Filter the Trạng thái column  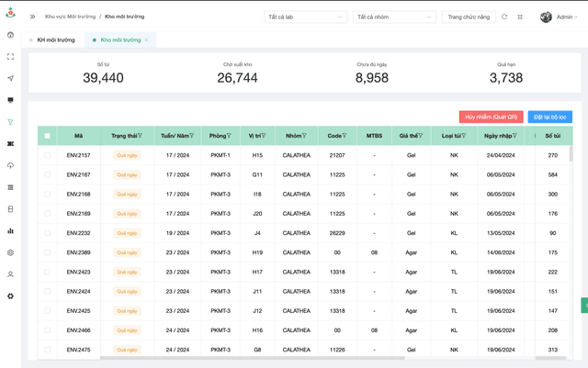coord(140,136)
